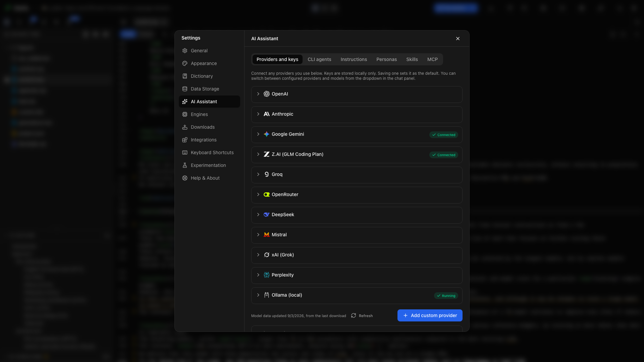Image resolution: width=644 pixels, height=362 pixels.
Task: Switch to CLI agents tab
Action: (x=319, y=59)
